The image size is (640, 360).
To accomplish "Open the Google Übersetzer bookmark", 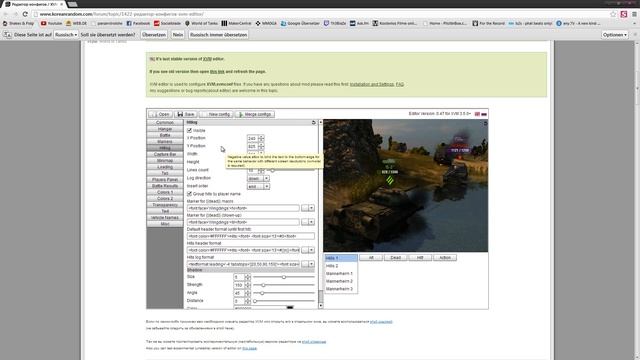I will 300,24.
